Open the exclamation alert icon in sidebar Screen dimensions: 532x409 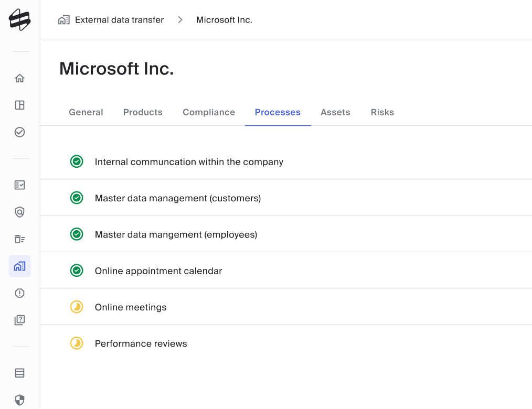pyautogui.click(x=20, y=293)
